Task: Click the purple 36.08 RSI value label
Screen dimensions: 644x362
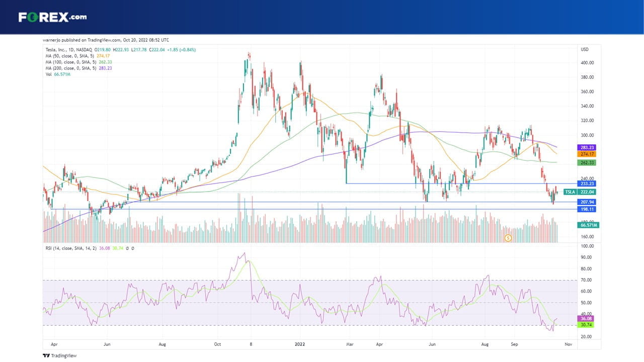Action: coord(587,318)
